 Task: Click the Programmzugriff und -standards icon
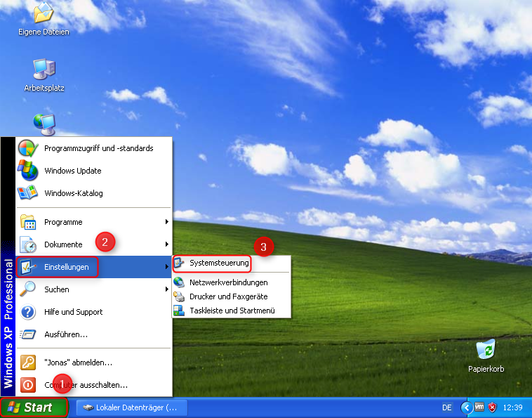tap(28, 148)
